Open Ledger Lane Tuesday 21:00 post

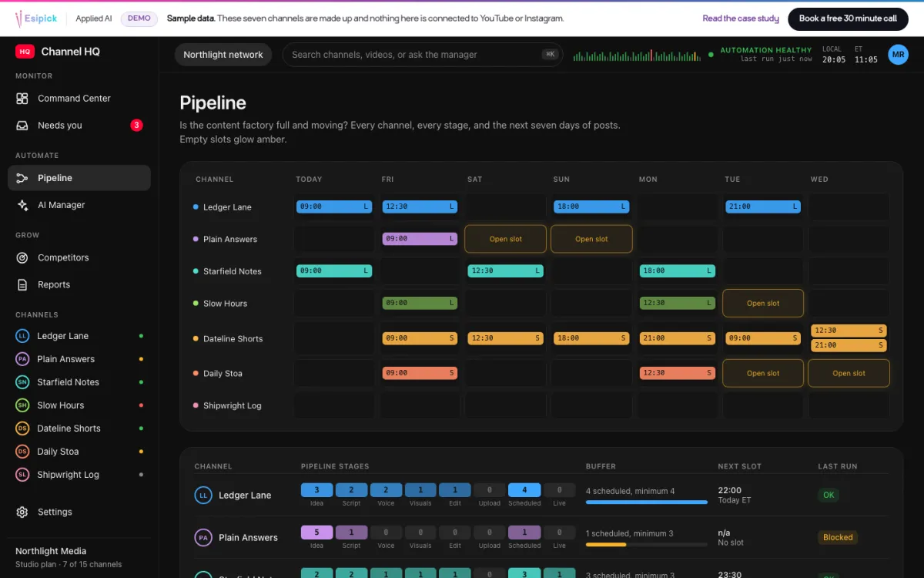tap(763, 207)
